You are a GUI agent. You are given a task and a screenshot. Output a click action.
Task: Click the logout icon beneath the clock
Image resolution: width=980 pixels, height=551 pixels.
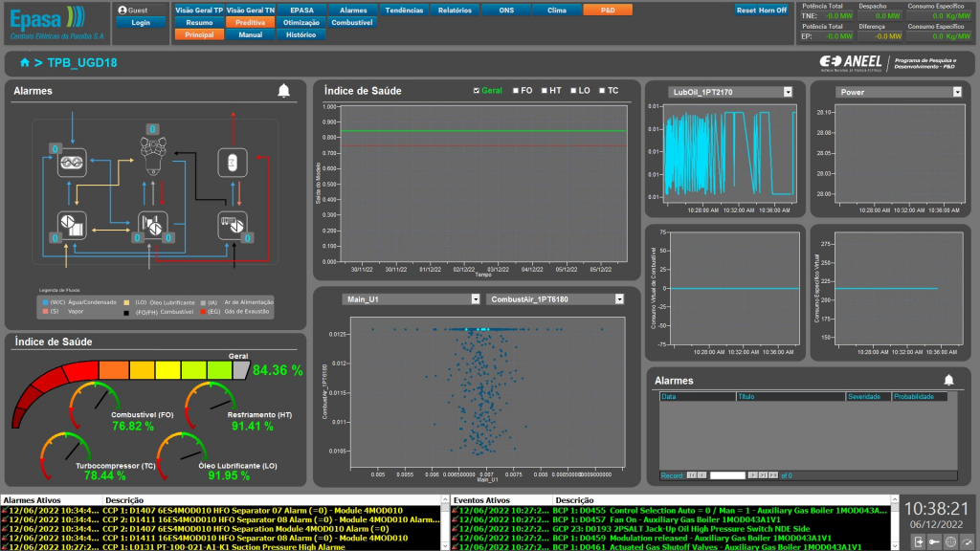[x=918, y=542]
